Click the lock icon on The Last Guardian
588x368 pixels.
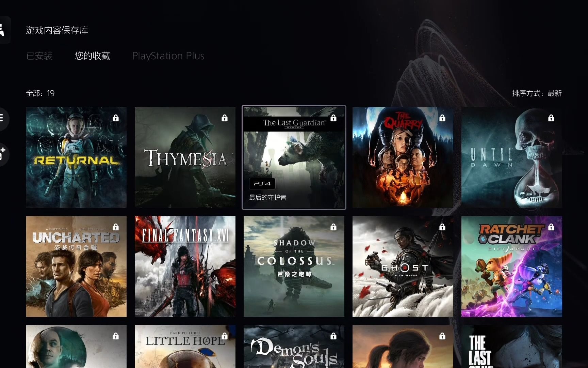(333, 118)
